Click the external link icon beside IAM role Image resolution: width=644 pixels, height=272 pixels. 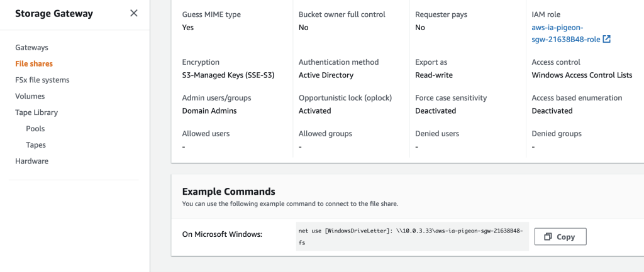point(606,39)
